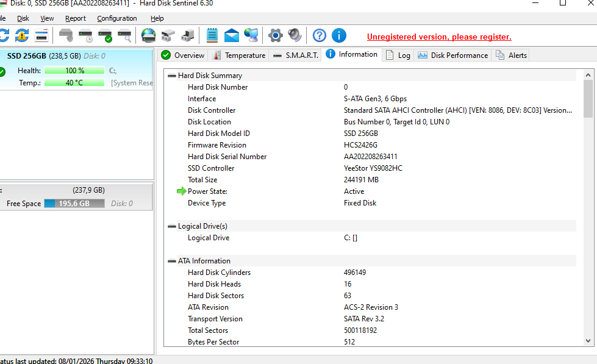The height and width of the screenshot is (364, 597).
Task: Click the speaker sound icon
Action: point(295,35)
